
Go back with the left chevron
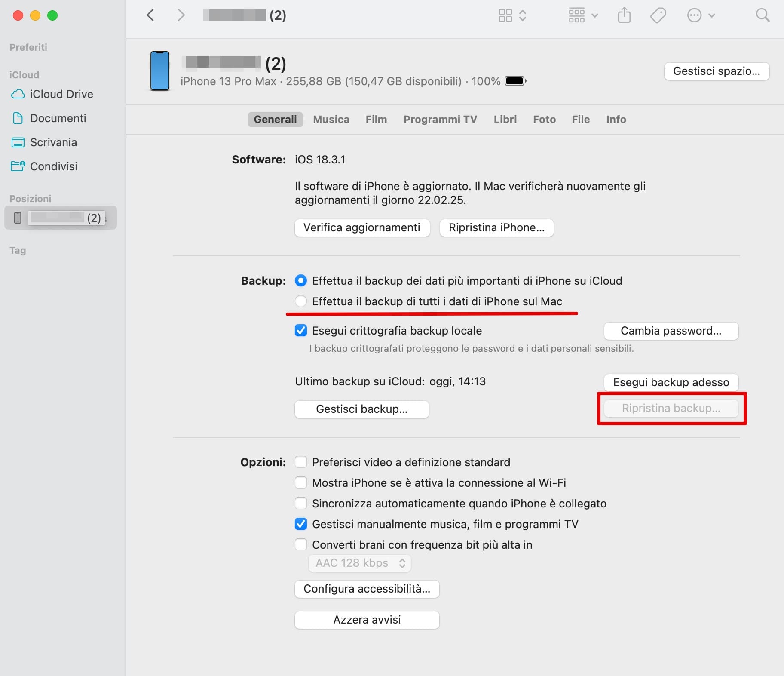[150, 15]
